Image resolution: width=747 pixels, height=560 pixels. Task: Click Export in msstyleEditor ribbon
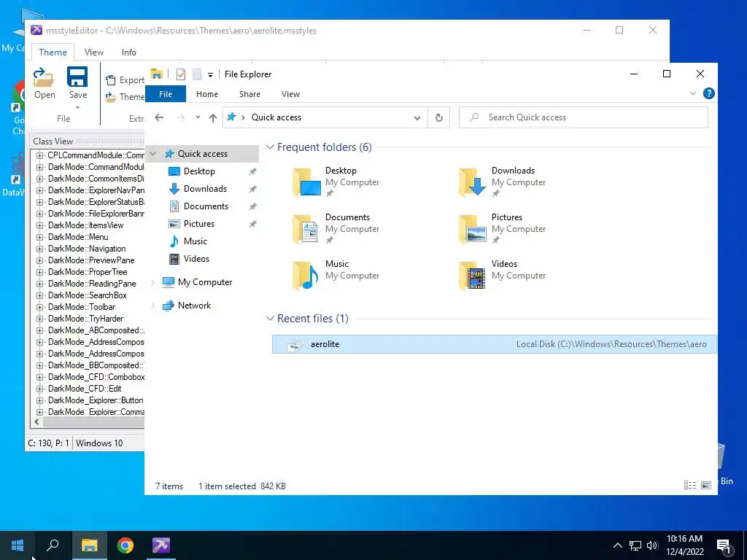[x=125, y=80]
